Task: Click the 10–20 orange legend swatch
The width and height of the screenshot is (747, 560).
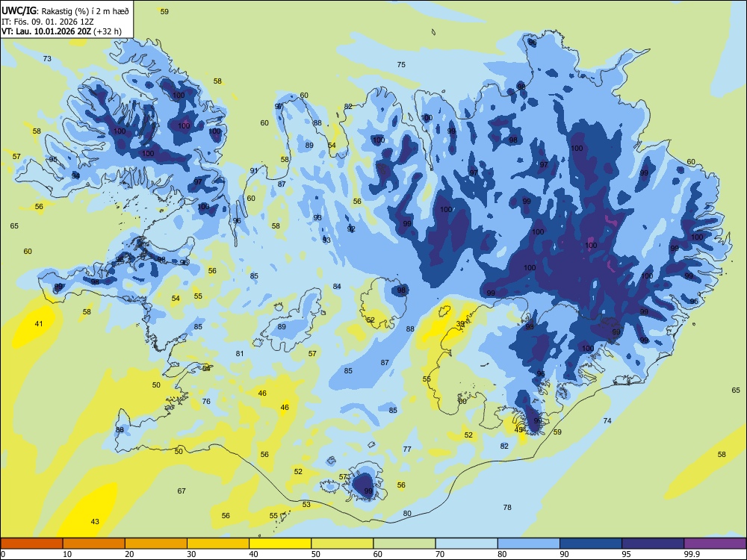Action: (x=94, y=544)
